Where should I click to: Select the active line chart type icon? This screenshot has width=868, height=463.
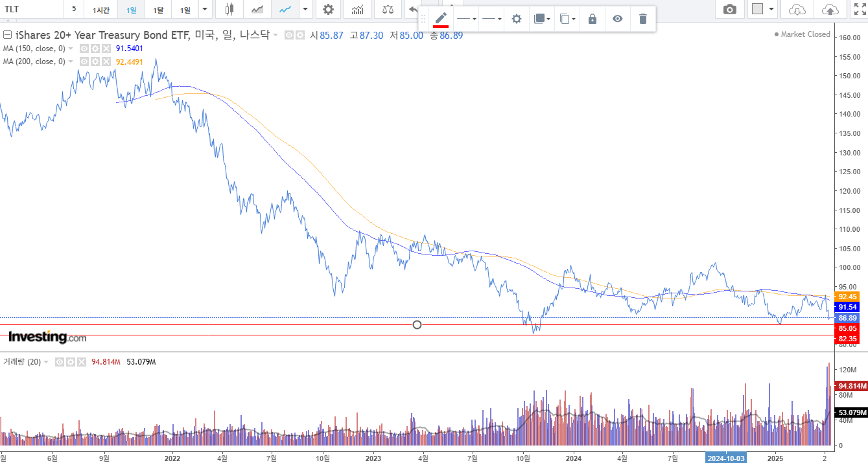(x=285, y=9)
